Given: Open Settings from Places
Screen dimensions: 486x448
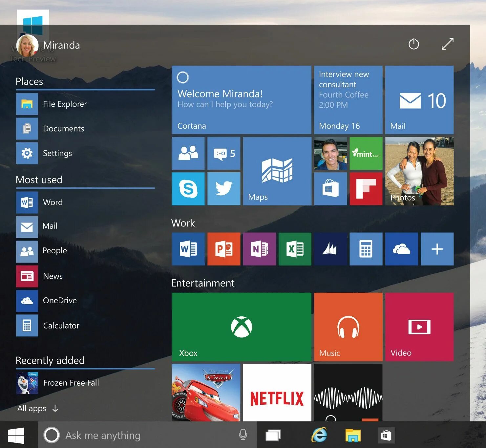Looking at the screenshot, I should coord(85,153).
